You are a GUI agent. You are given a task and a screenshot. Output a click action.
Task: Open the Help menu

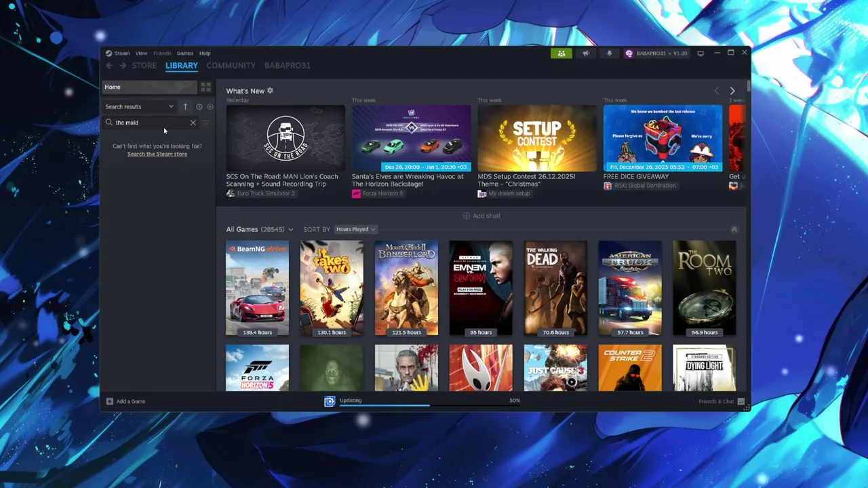205,53
